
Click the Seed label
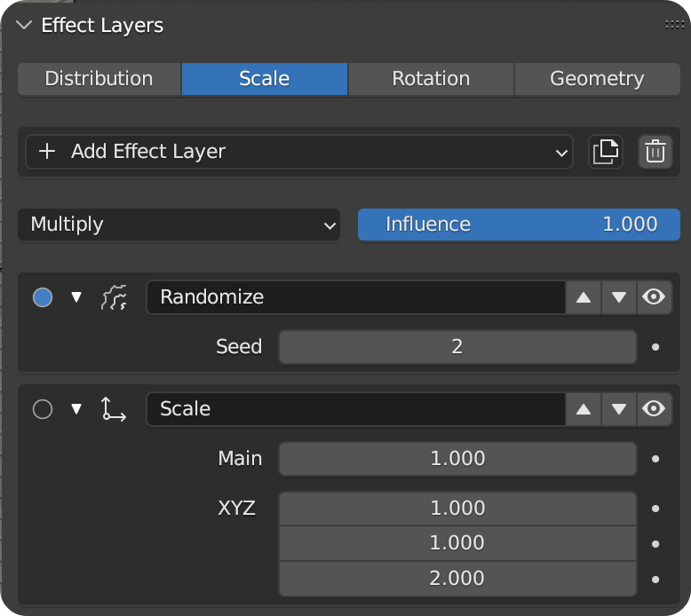click(x=239, y=347)
